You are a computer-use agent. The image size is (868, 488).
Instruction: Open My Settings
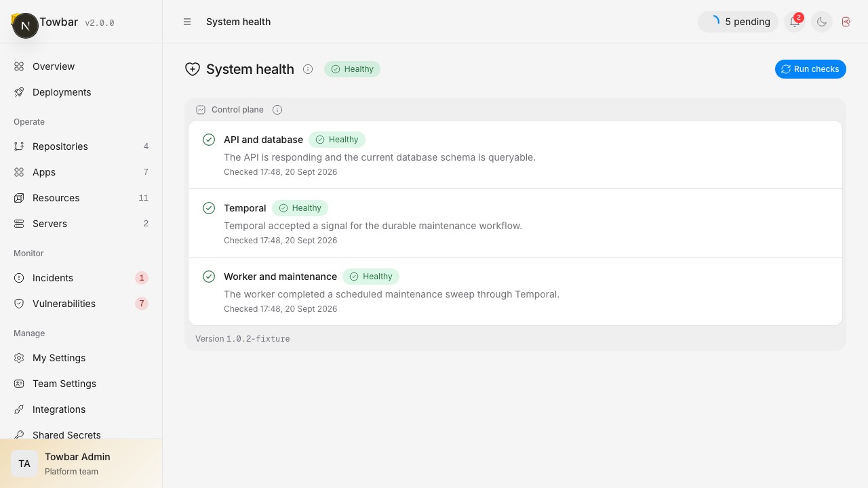[81, 358]
